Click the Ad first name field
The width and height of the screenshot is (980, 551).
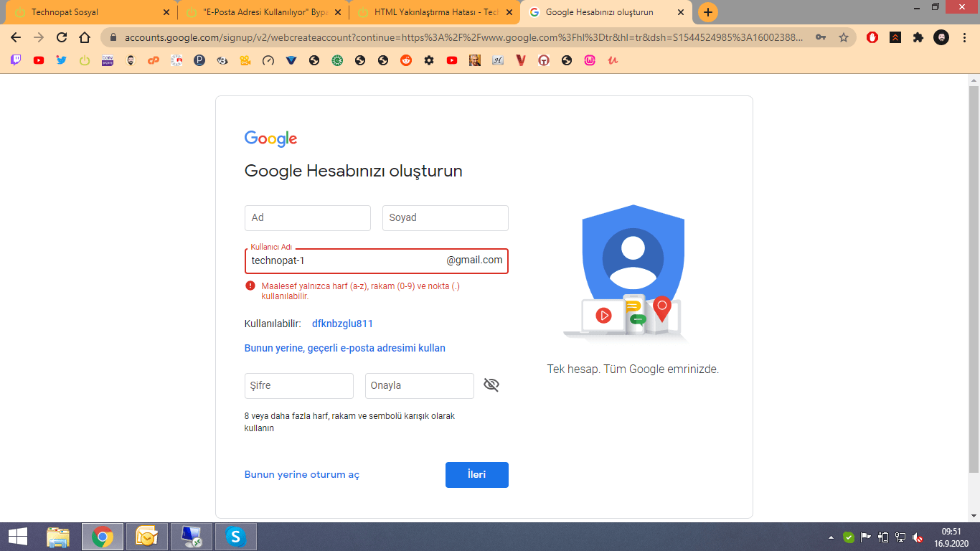pos(308,218)
